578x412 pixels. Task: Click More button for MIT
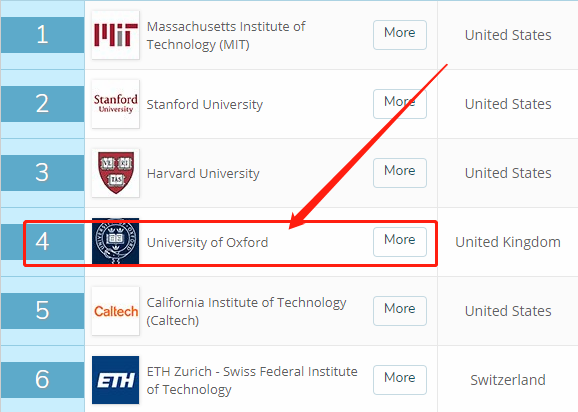coord(400,35)
